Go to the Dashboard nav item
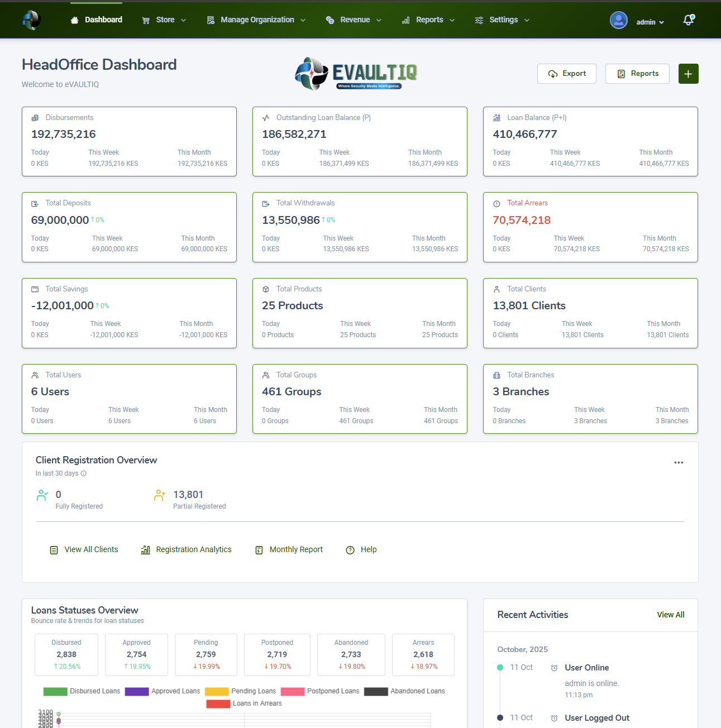Screen dimensions: 721x728 [97, 20]
